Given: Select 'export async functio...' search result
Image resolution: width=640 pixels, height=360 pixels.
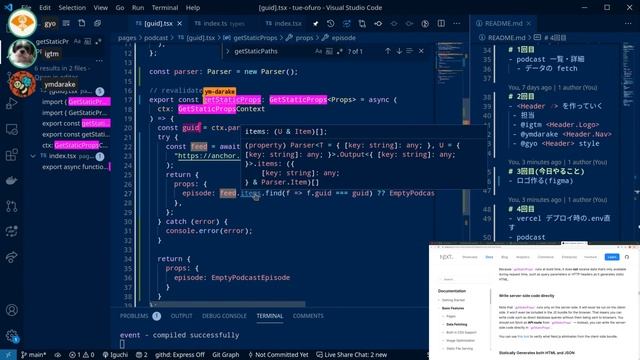Looking at the screenshot, I should [75, 167].
